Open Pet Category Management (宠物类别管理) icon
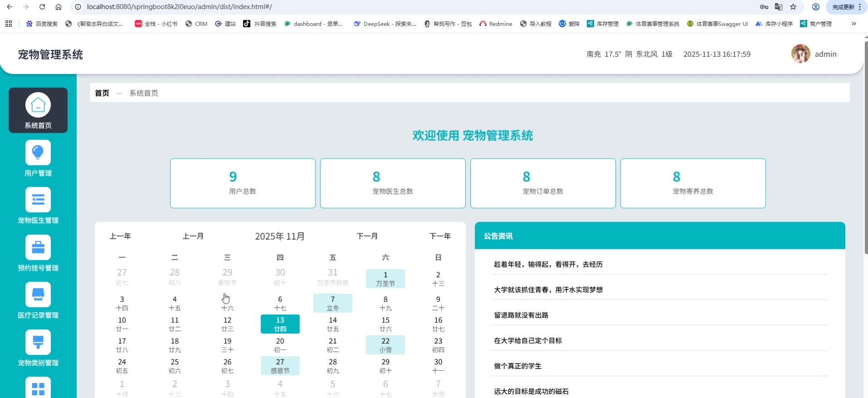 (x=38, y=342)
